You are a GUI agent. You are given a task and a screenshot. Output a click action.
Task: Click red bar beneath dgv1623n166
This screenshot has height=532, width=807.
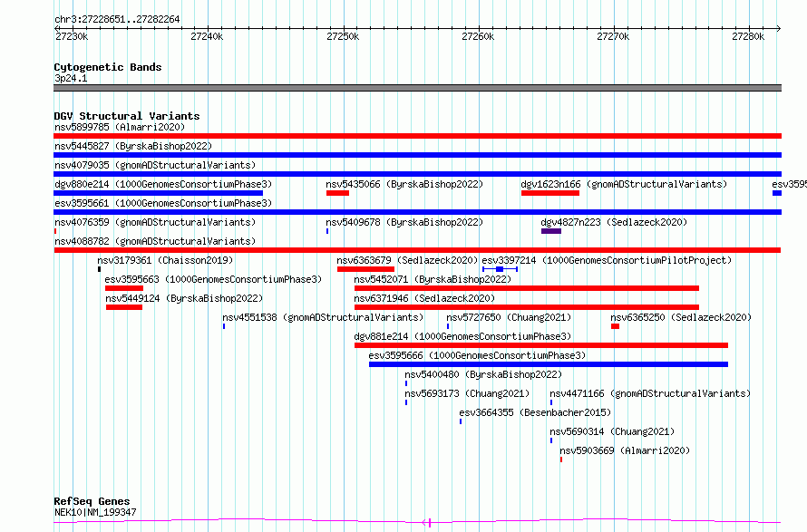click(550, 193)
